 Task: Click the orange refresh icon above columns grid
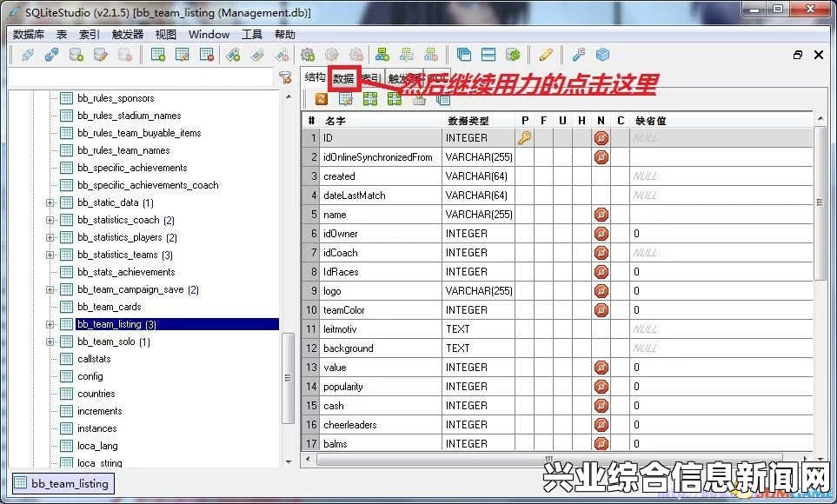pyautogui.click(x=322, y=99)
